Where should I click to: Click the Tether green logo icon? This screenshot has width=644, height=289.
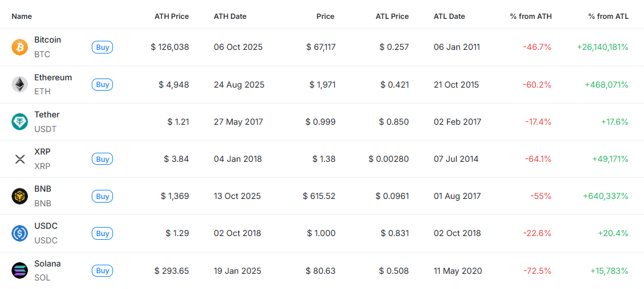click(x=19, y=122)
